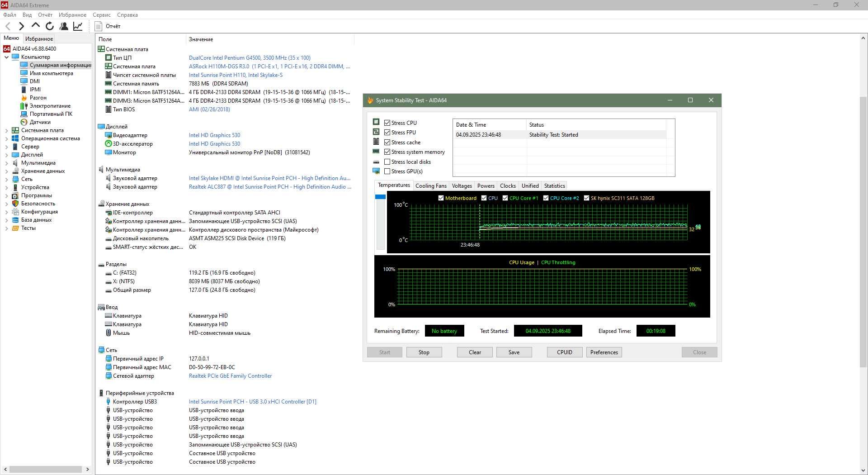Switch to Voltages tab
Screen dimensions: 868x475
pos(462,186)
